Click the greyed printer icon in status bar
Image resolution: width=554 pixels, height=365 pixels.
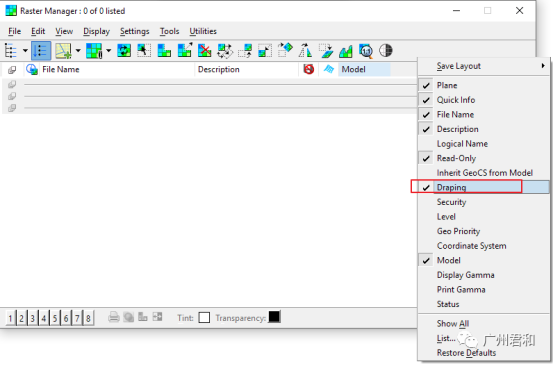[114, 317]
